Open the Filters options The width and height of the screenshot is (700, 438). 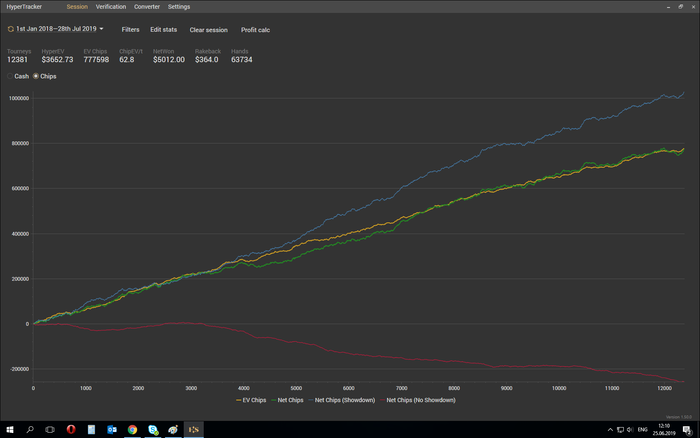pyautogui.click(x=130, y=29)
